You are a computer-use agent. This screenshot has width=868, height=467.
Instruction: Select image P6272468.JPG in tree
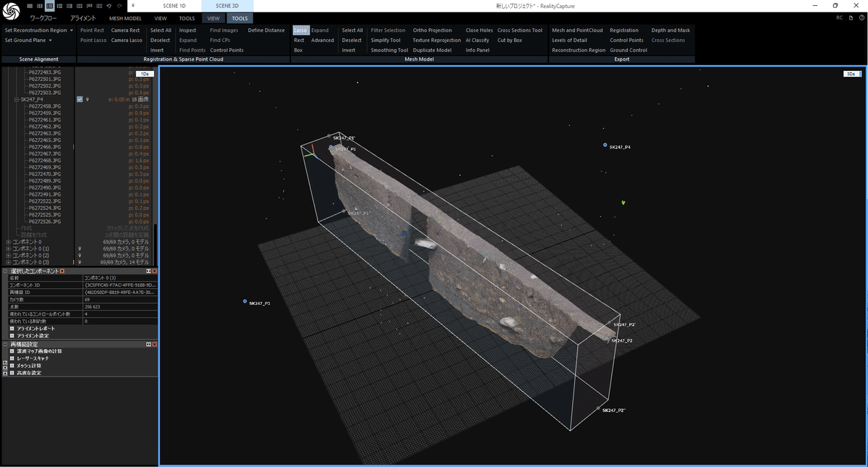[45, 161]
